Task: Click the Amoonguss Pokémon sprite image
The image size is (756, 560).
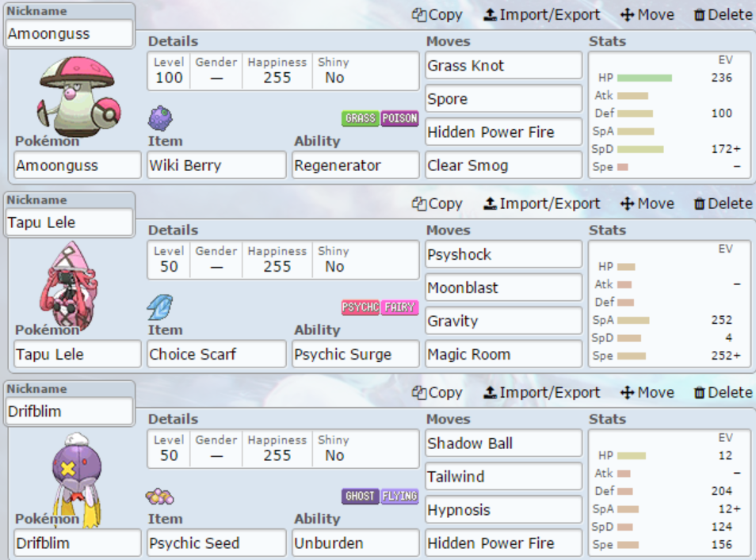Action: (78, 97)
